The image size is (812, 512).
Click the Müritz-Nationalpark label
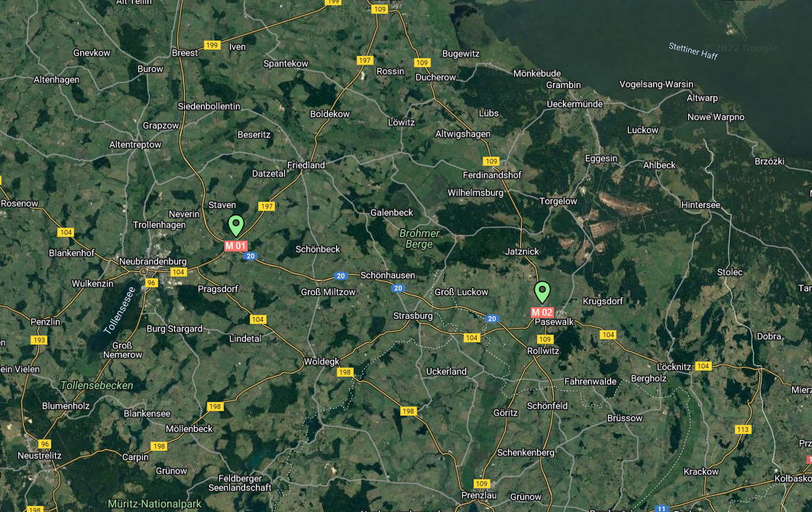coord(154,504)
